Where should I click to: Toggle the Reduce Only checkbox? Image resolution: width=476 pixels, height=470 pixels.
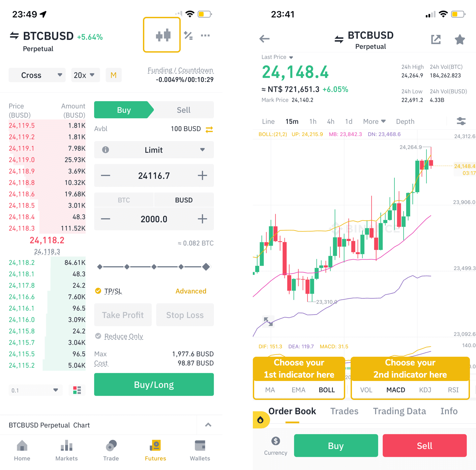pos(98,336)
